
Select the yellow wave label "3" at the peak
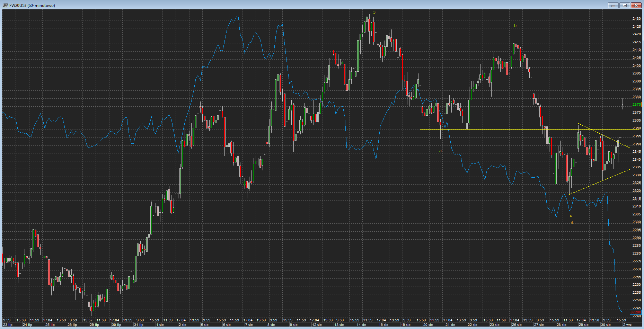(374, 12)
